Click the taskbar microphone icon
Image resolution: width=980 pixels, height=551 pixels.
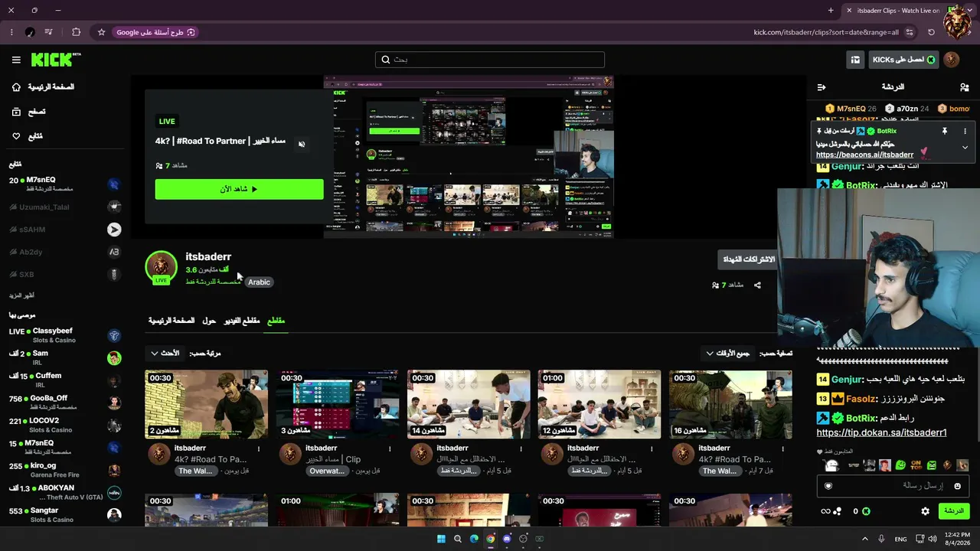pos(881,539)
